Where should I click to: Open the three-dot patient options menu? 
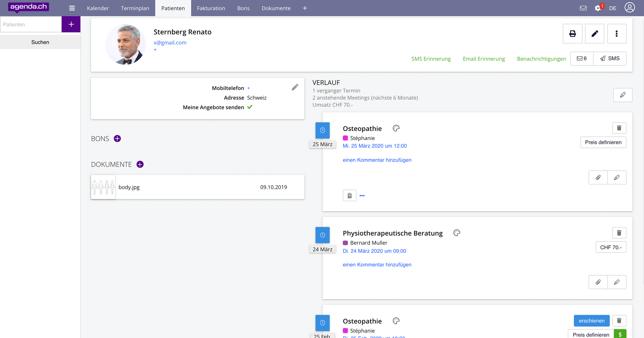click(616, 33)
